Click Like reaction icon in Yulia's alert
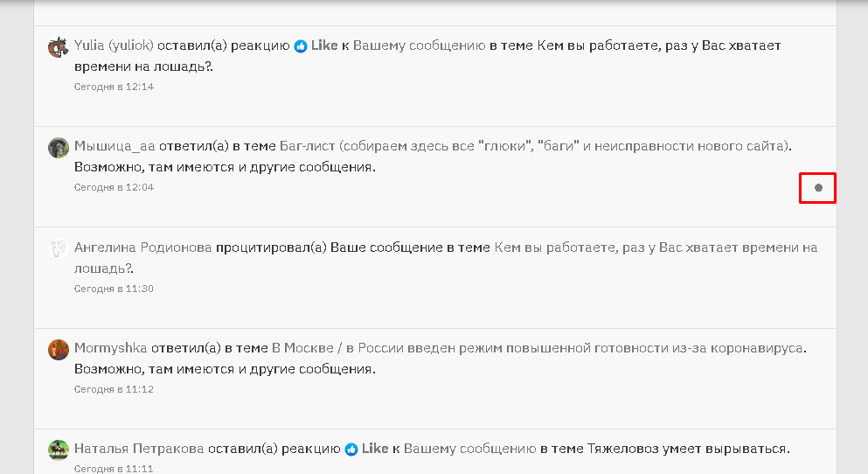The height and width of the screenshot is (474, 868). coord(301,46)
